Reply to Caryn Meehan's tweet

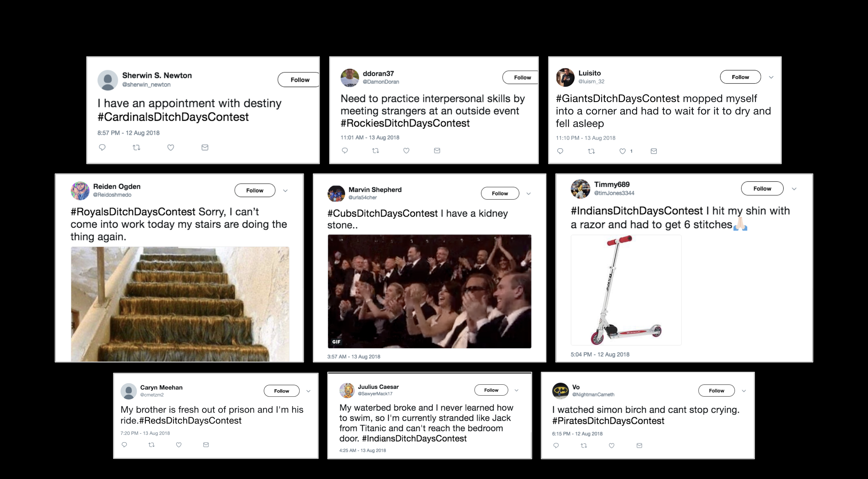click(x=124, y=445)
